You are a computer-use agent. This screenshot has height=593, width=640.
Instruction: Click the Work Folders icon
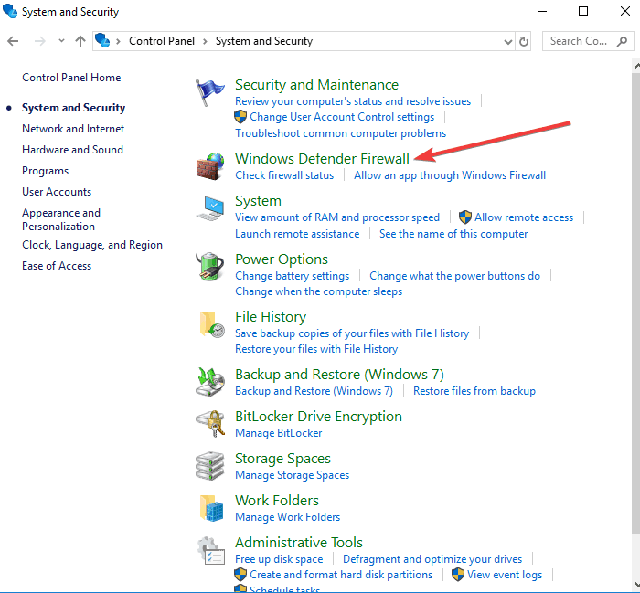tap(211, 508)
